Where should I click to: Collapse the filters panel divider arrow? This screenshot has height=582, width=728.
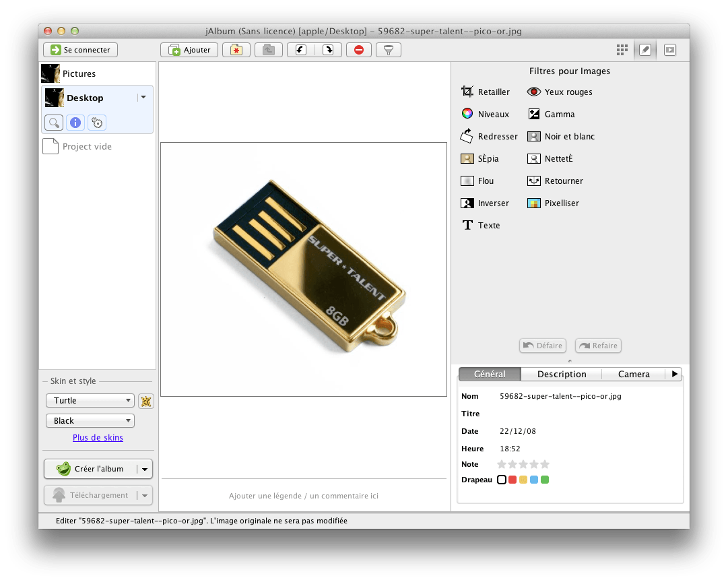pos(570,361)
